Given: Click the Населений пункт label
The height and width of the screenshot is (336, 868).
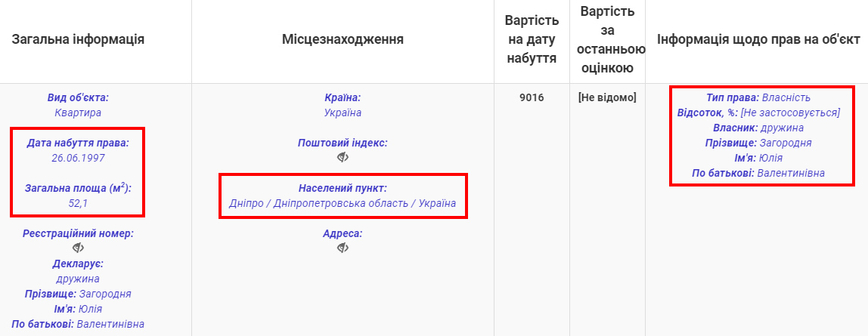Looking at the screenshot, I should [343, 188].
